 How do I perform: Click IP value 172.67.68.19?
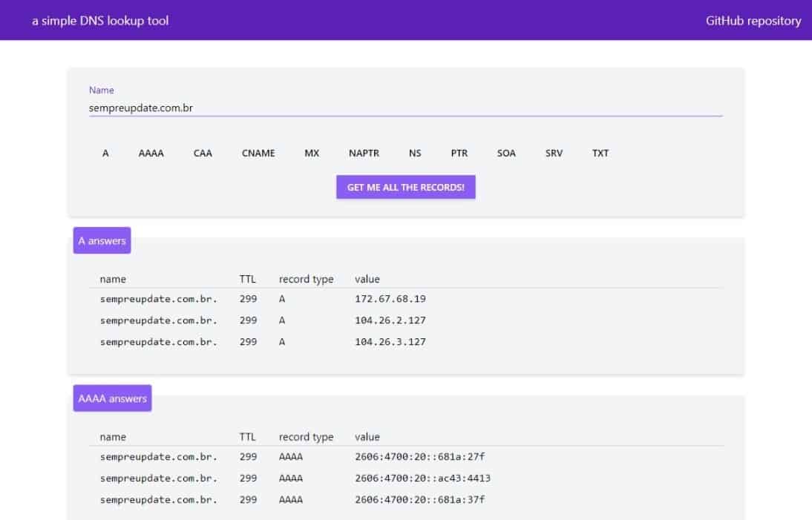(x=390, y=298)
